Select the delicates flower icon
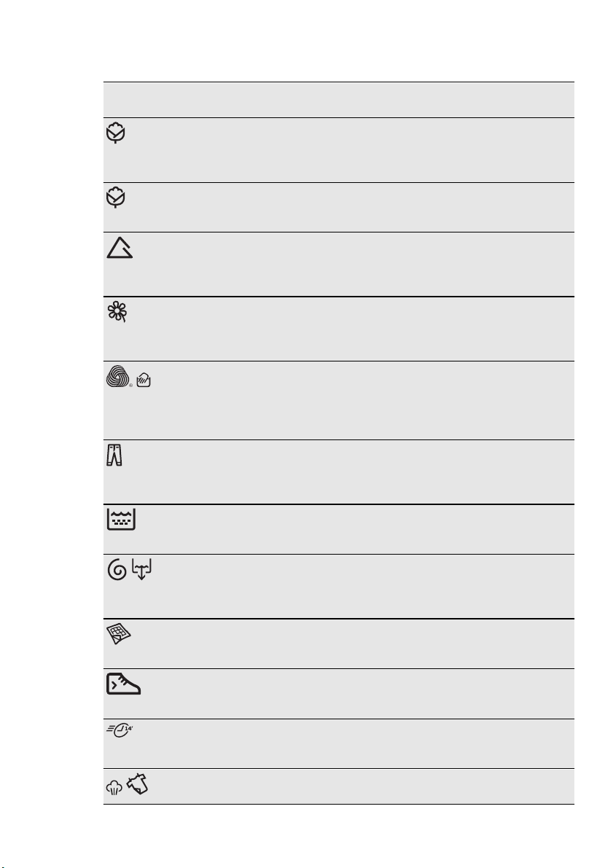 [x=117, y=312]
